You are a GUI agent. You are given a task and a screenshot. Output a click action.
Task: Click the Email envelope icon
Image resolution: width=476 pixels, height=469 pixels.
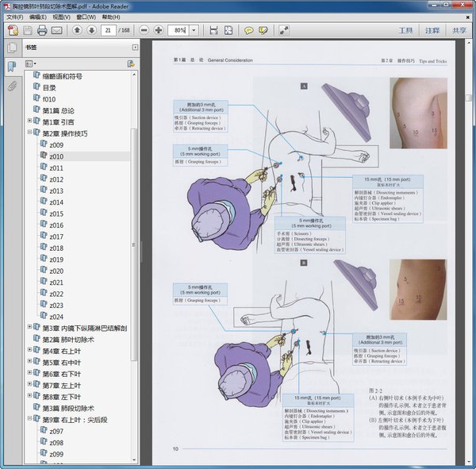coord(56,30)
